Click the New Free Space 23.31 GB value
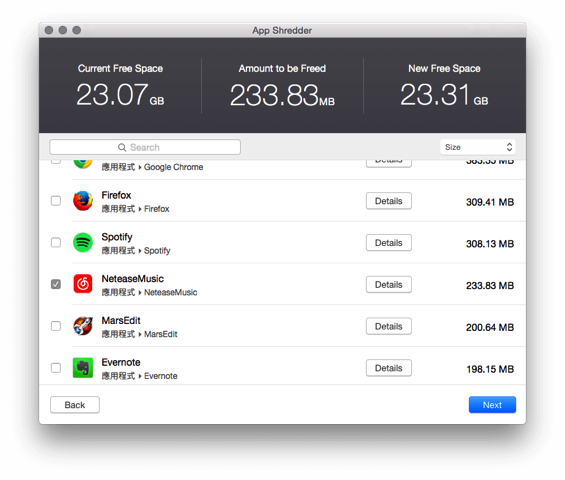 click(x=444, y=95)
